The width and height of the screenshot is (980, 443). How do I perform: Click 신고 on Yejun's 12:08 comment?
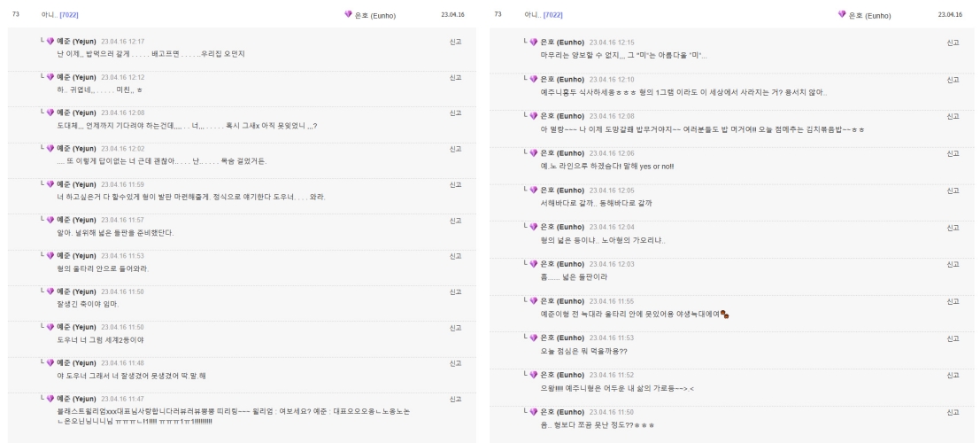coord(455,113)
